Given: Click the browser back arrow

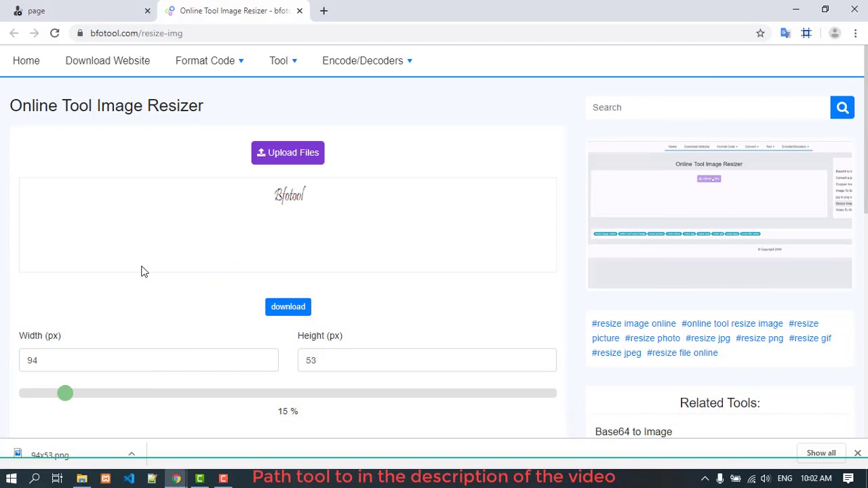Looking at the screenshot, I should (x=14, y=33).
